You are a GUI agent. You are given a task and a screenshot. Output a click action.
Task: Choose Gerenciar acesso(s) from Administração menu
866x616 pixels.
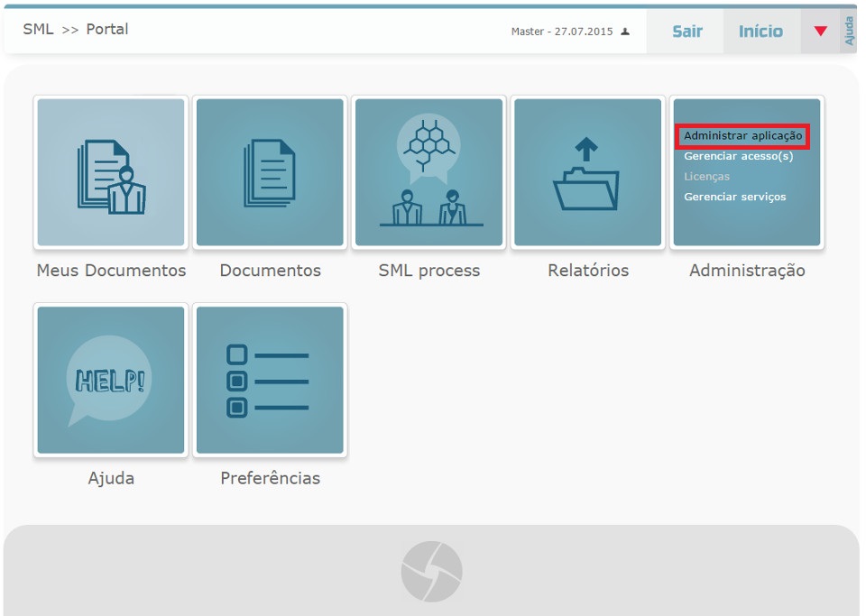738,156
